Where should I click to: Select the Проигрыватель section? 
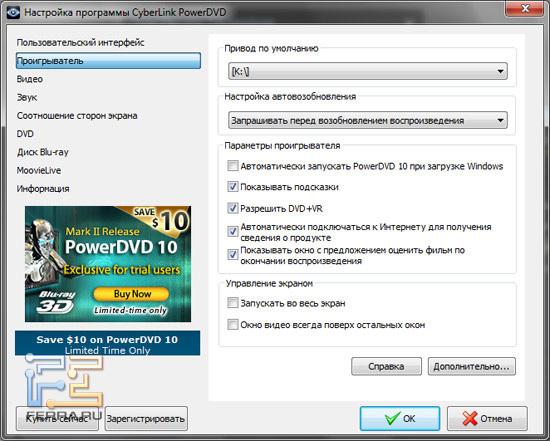[108, 61]
